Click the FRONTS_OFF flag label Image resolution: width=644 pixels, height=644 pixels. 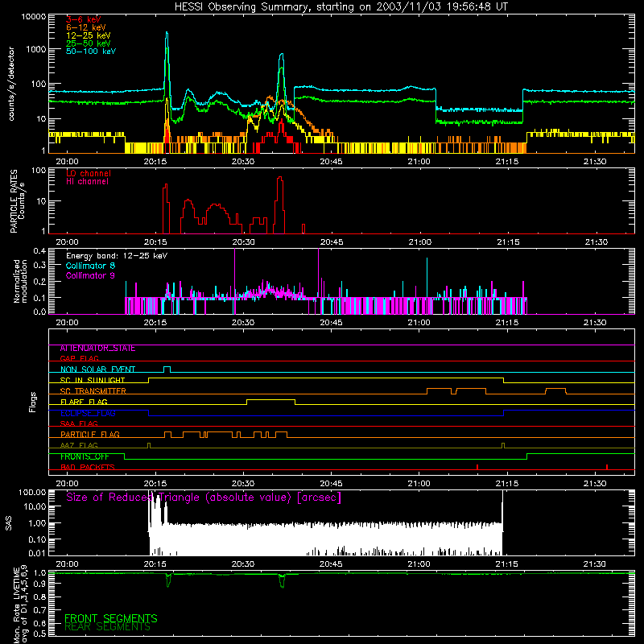click(85, 456)
